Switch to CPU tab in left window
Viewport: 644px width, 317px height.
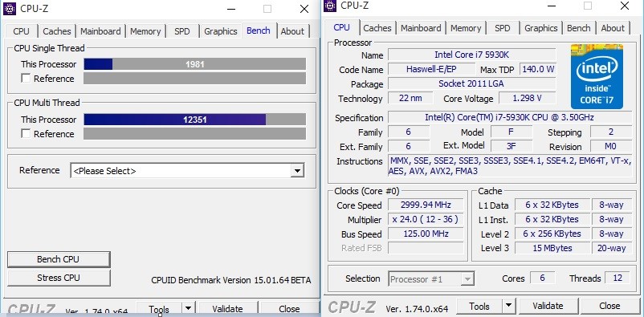[22, 31]
